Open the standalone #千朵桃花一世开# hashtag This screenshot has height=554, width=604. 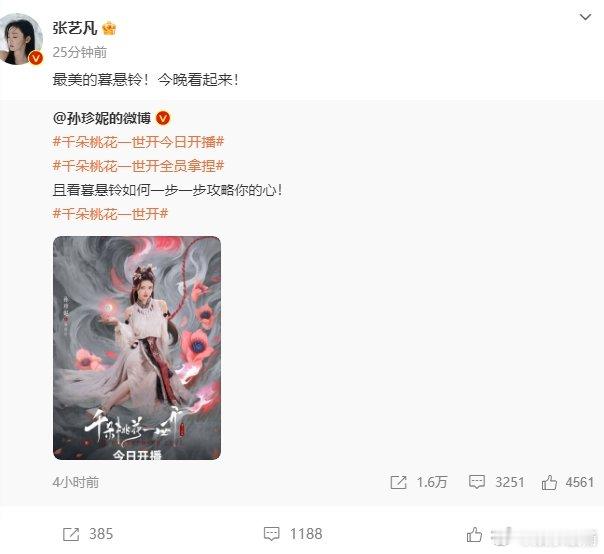click(x=110, y=214)
